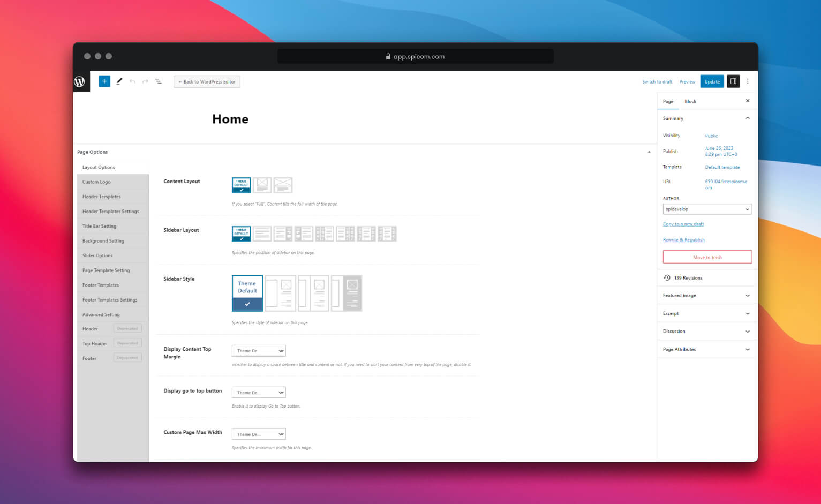This screenshot has height=504, width=821.
Task: Click the redo arrow icon
Action: click(x=145, y=81)
